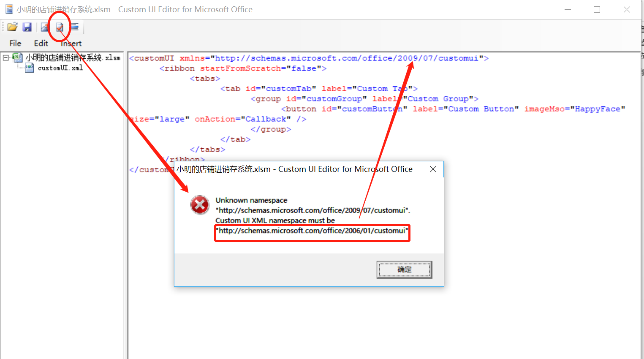
Task: Click the red error icon in dialog
Action: click(199, 205)
